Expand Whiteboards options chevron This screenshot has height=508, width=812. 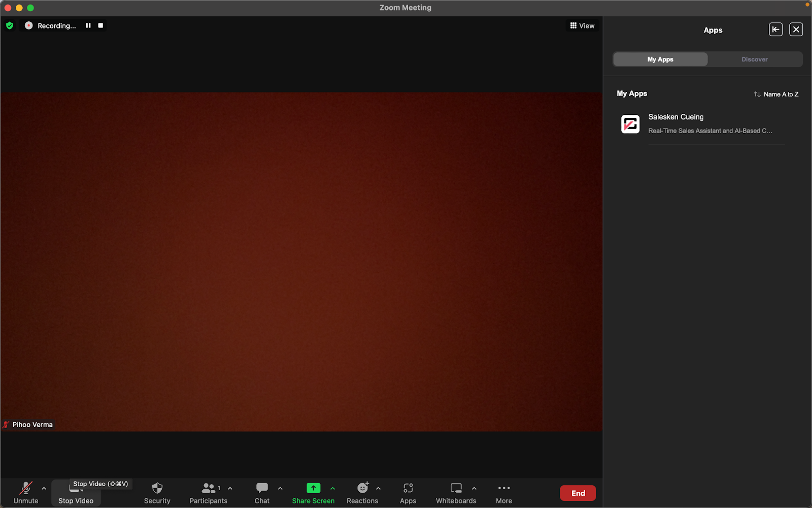(x=474, y=489)
